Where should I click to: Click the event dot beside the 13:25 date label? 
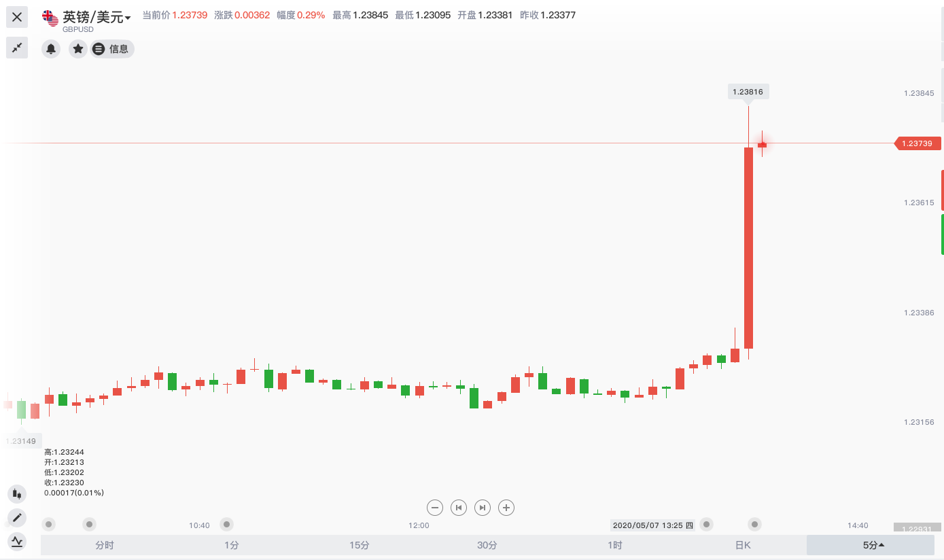click(707, 524)
